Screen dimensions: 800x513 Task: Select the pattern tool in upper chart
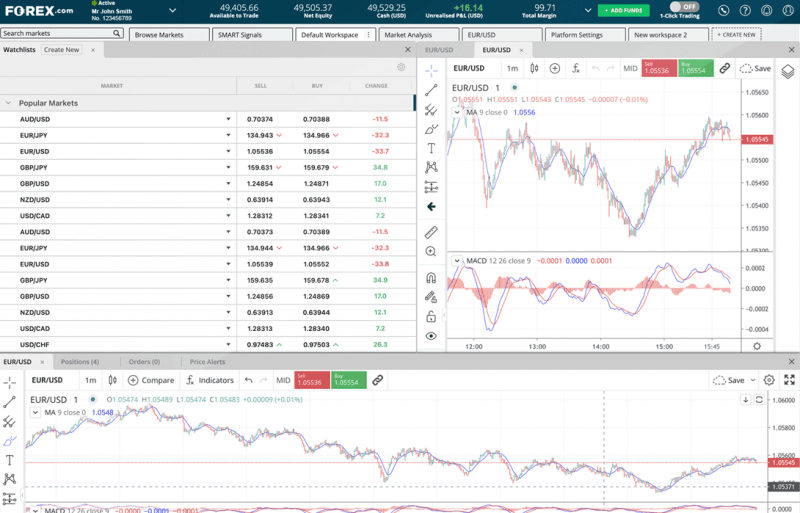[431, 167]
